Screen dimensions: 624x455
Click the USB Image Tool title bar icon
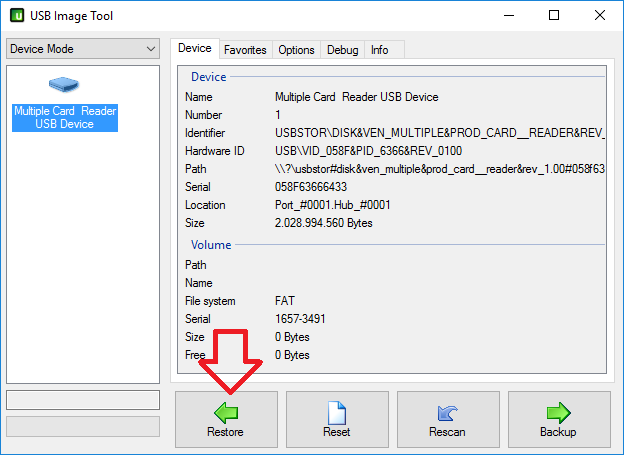[17, 16]
